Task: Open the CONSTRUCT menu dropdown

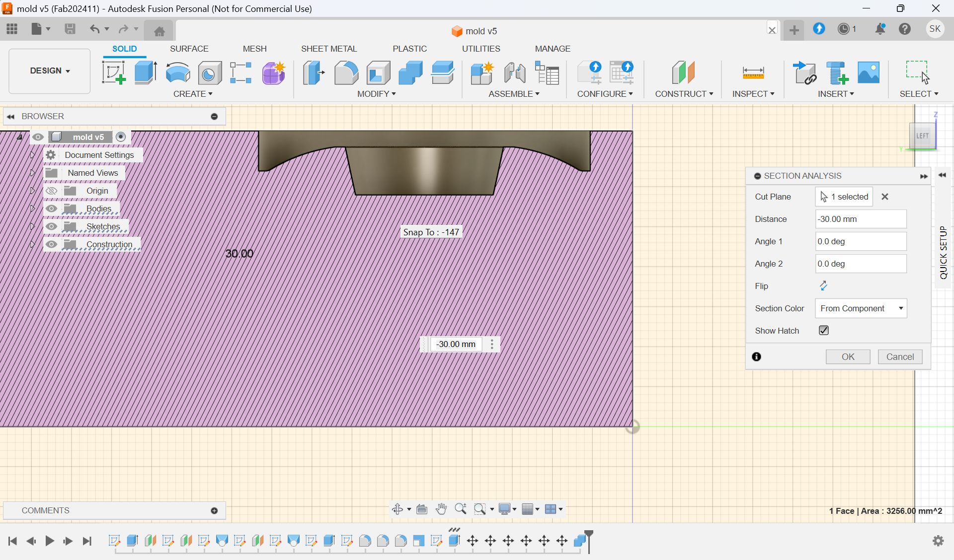Action: click(x=684, y=94)
